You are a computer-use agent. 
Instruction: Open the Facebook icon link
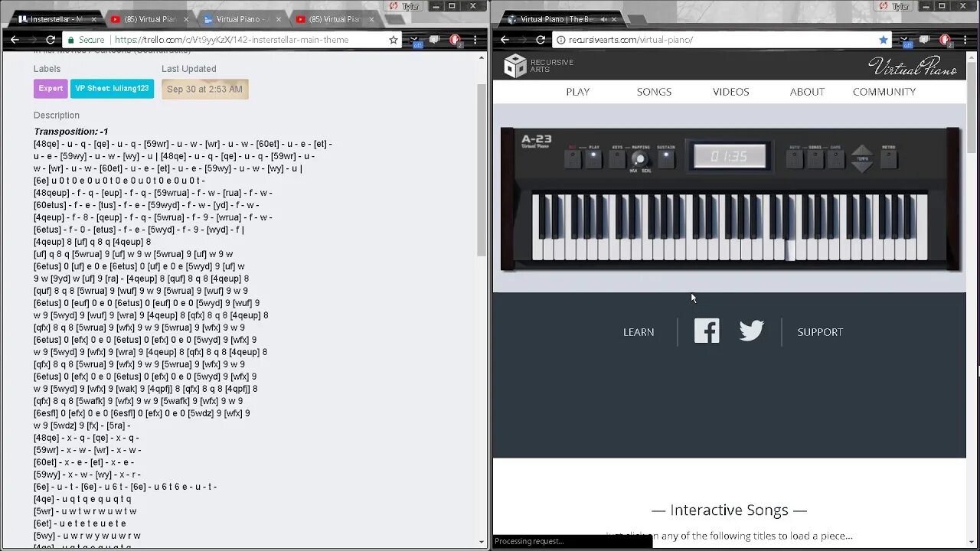(707, 331)
